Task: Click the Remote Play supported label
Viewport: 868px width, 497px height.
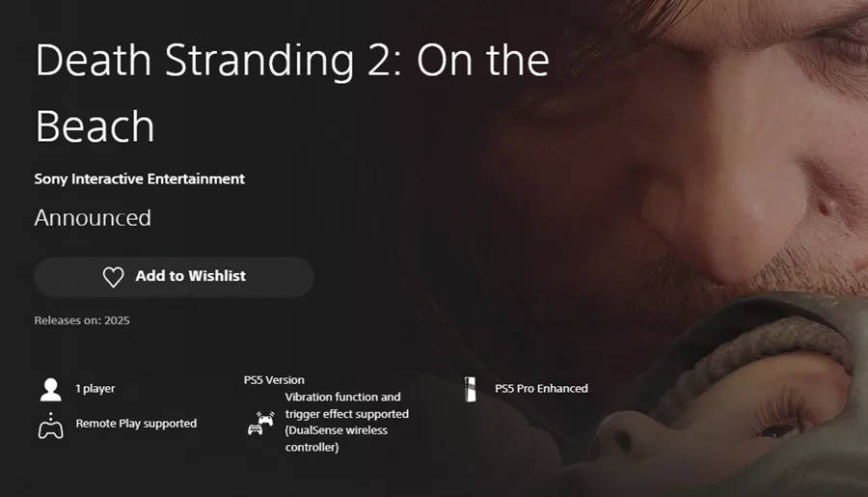Action: point(136,424)
